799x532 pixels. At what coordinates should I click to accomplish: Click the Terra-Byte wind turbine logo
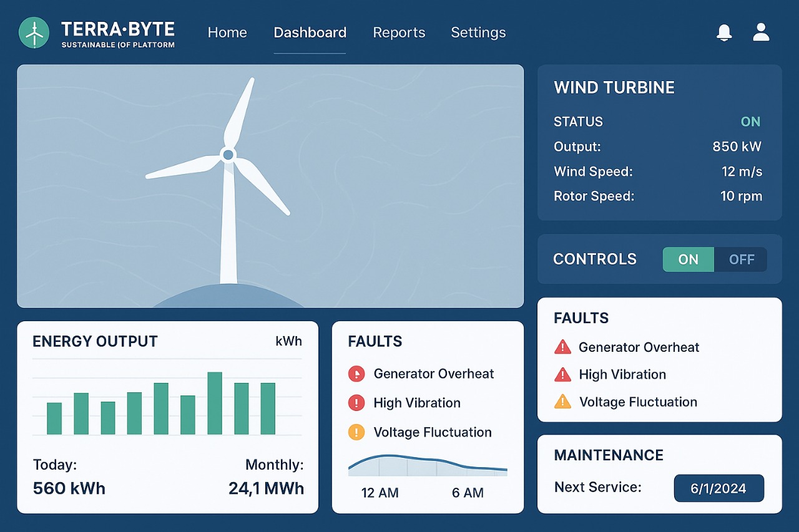point(34,32)
